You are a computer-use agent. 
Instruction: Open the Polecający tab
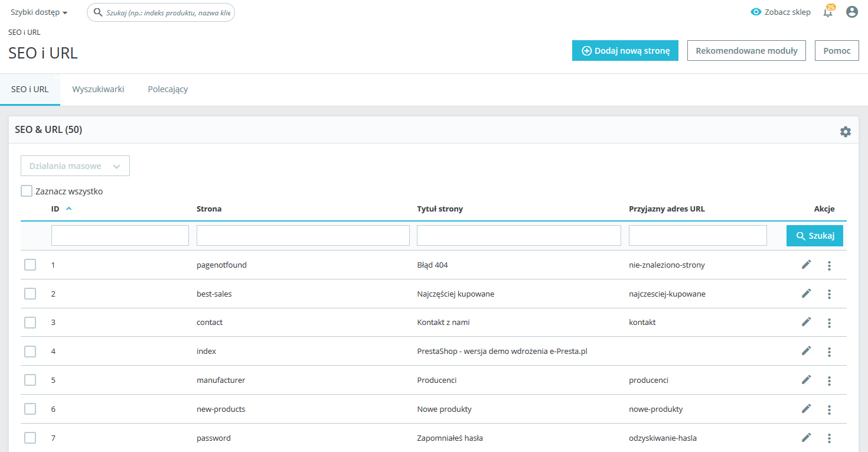[x=168, y=90]
